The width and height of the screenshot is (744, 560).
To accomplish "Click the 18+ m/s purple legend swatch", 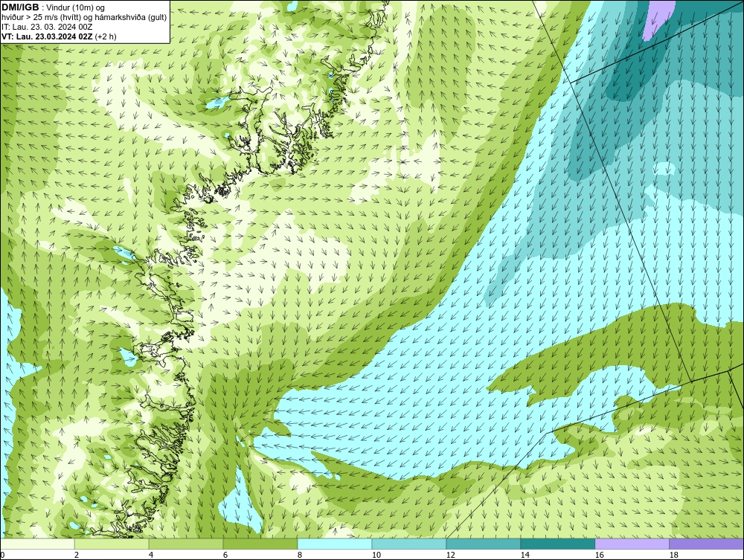I will [707, 544].
